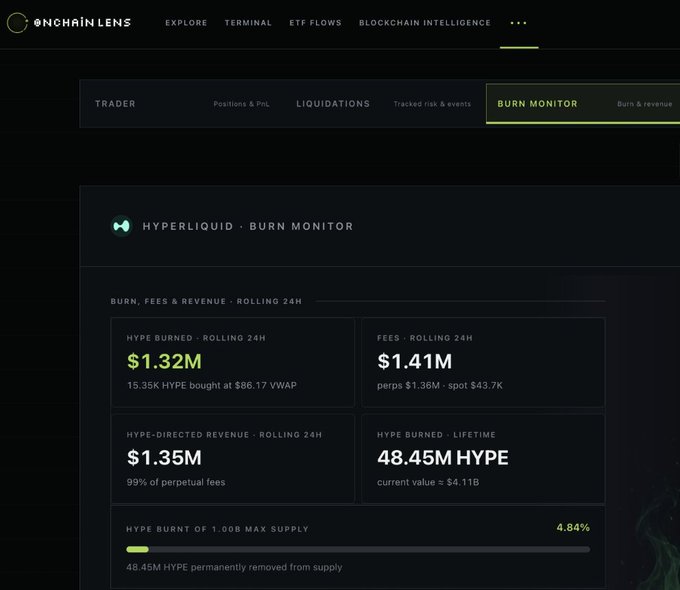Open Blockchain Intelligence nav item

pyautogui.click(x=425, y=23)
